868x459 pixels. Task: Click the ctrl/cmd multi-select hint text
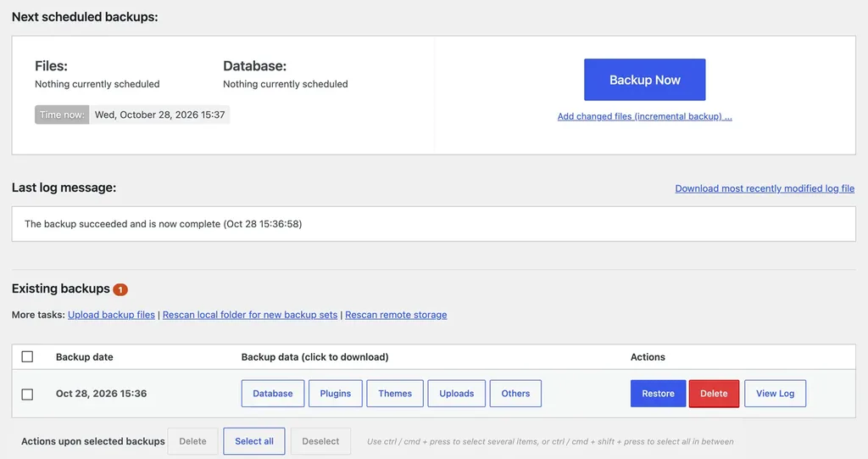[x=550, y=442]
